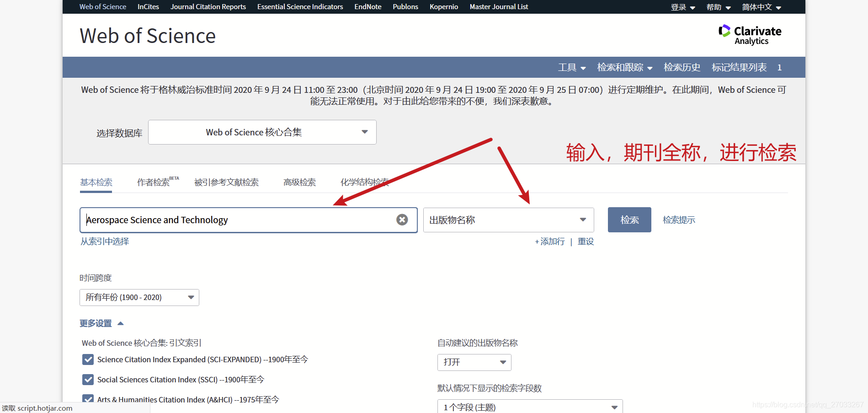Viewport: 868px width, 413px height.
Task: Toggle Social Sciences Citation Index checkbox
Action: [88, 380]
